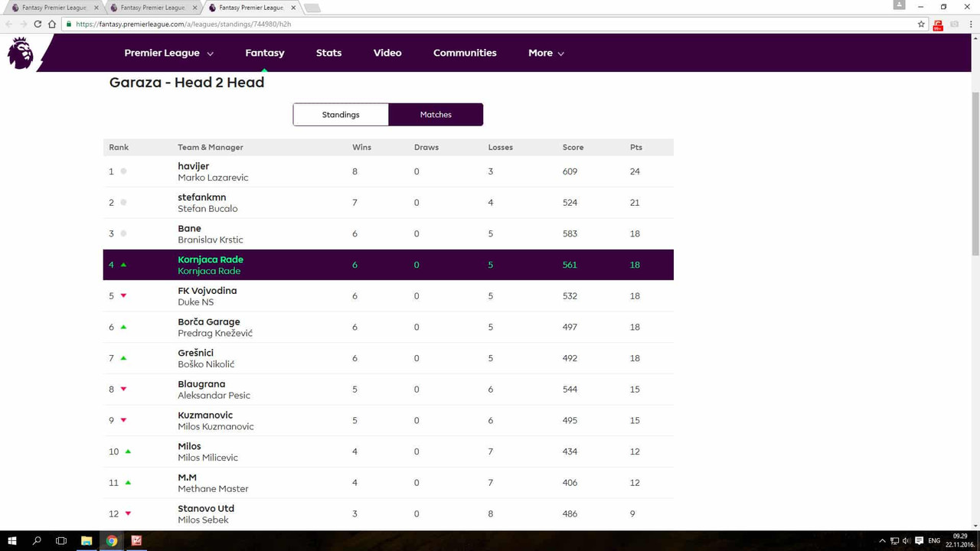Image resolution: width=980 pixels, height=551 pixels.
Task: Open team havijer
Action: click(x=193, y=166)
